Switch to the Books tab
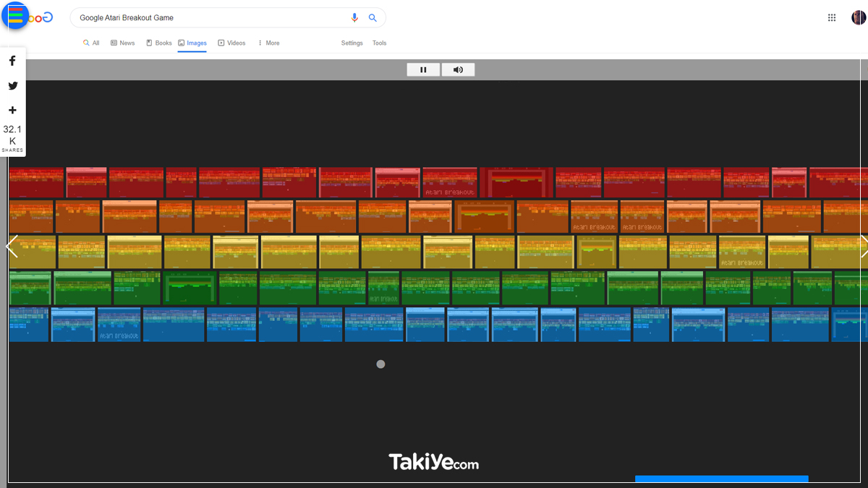Viewport: 868px width, 488px height. coord(159,43)
